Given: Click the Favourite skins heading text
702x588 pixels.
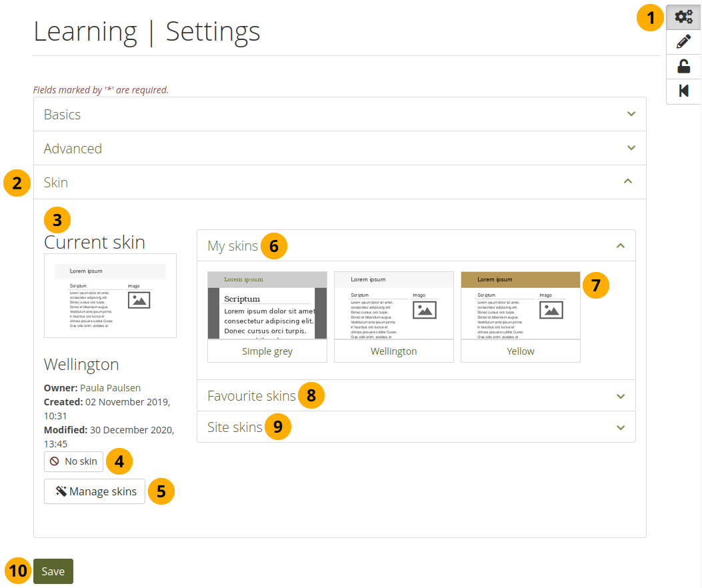Looking at the screenshot, I should 251,396.
